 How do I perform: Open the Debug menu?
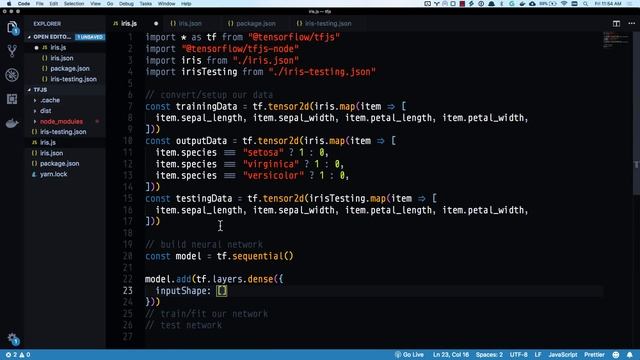(x=126, y=4)
